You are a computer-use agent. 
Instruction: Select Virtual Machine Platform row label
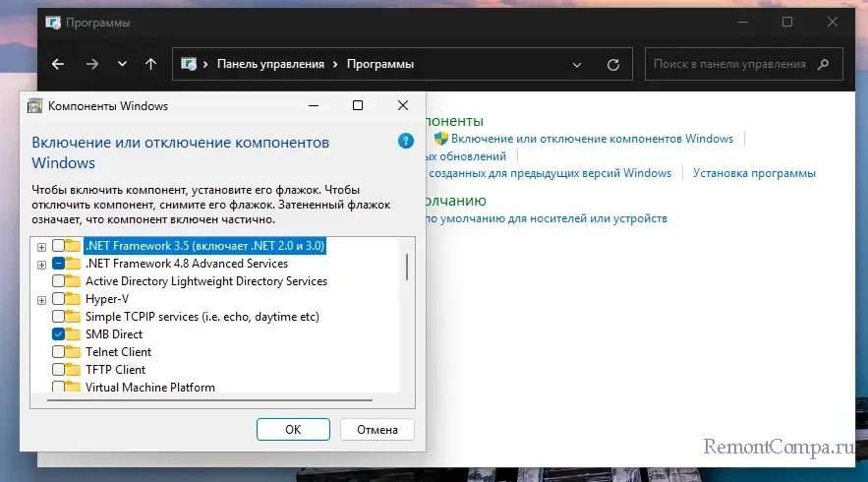tap(150, 387)
